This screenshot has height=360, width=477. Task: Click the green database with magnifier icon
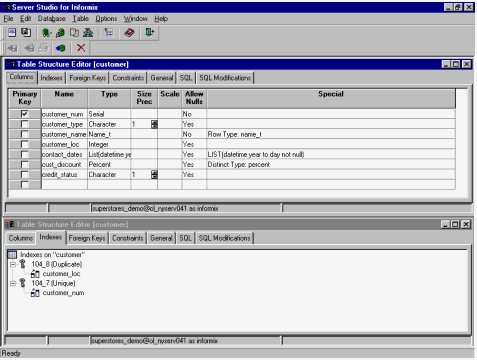60,33
